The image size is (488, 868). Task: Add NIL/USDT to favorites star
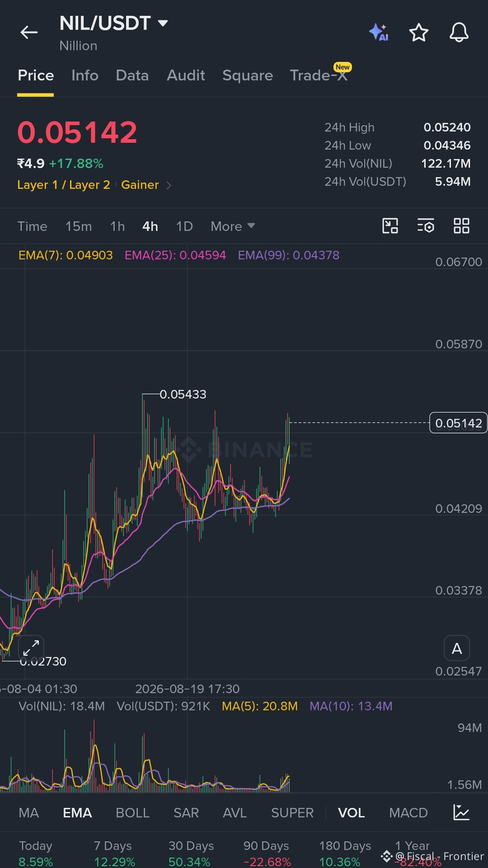click(418, 33)
